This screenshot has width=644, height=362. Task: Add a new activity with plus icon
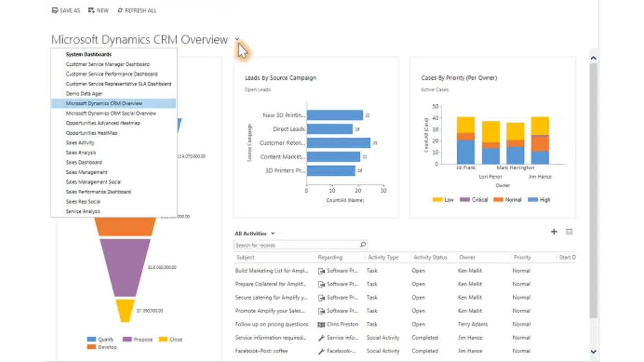click(x=554, y=232)
